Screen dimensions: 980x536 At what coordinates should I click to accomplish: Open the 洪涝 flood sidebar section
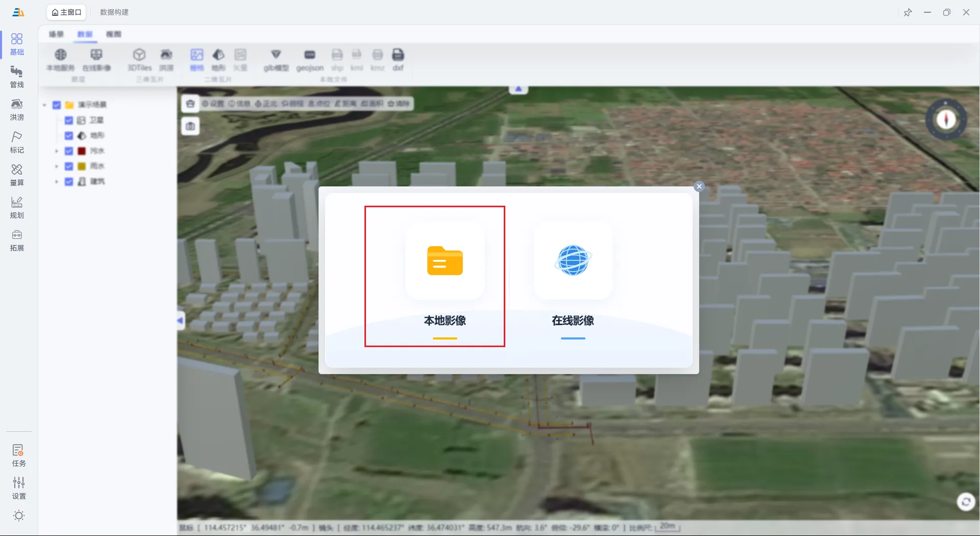(17, 110)
